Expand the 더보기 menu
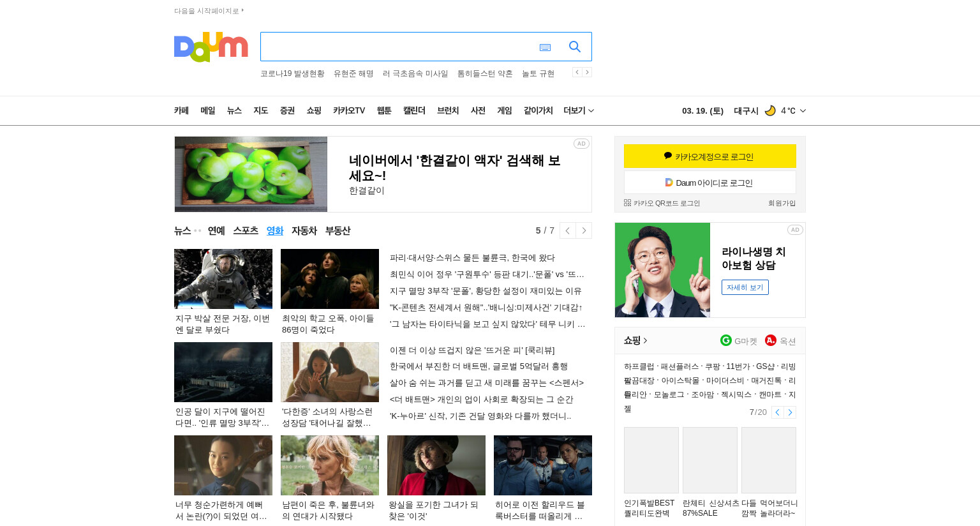Image resolution: width=980 pixels, height=526 pixels. point(579,110)
